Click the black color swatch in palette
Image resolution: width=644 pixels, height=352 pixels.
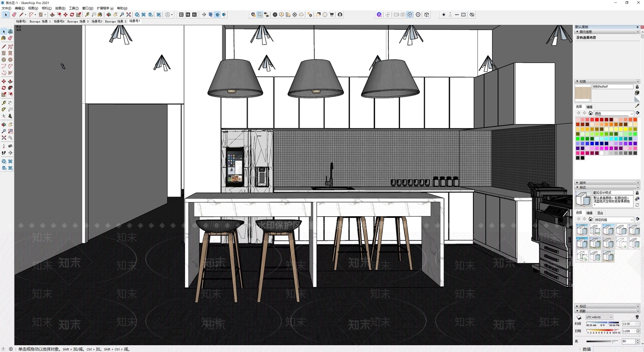click(582, 158)
